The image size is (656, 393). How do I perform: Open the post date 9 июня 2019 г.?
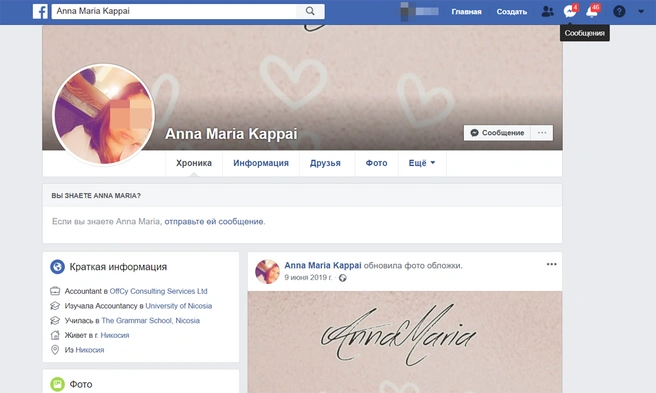[x=308, y=277]
